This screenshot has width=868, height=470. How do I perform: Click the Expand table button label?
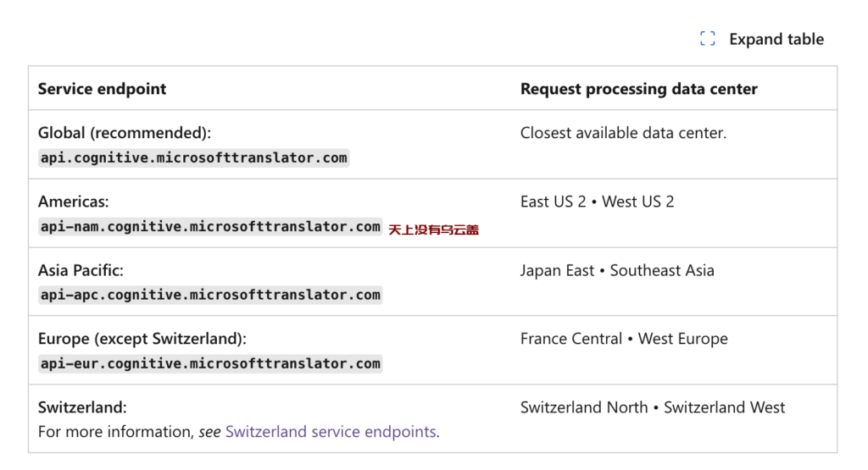[776, 39]
